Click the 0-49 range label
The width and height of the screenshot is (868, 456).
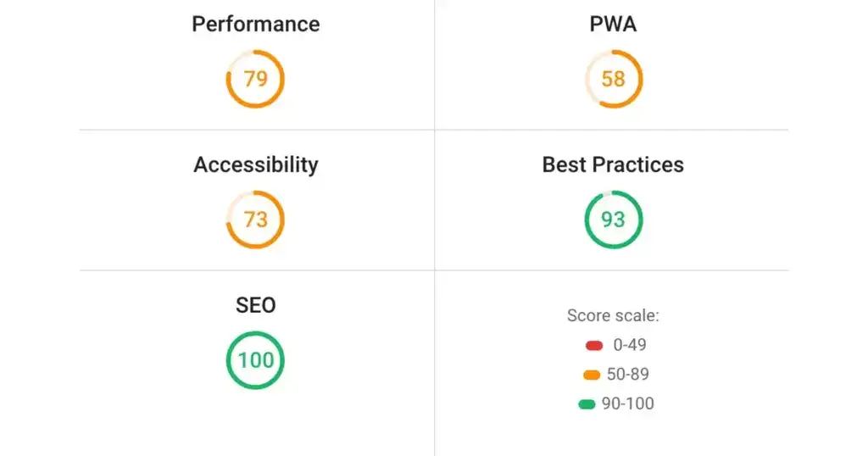(x=630, y=346)
